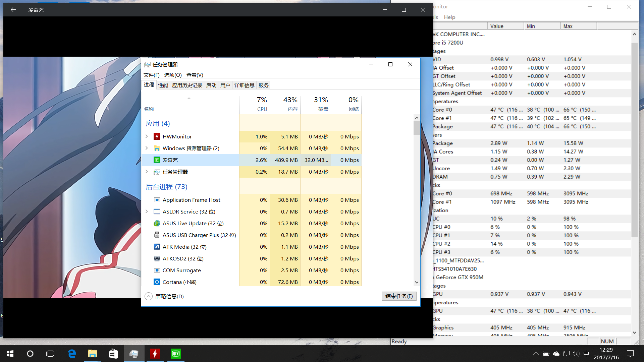The image size is (644, 362).
Task: Click iQIYI green taskbar icon
Action: 175,354
